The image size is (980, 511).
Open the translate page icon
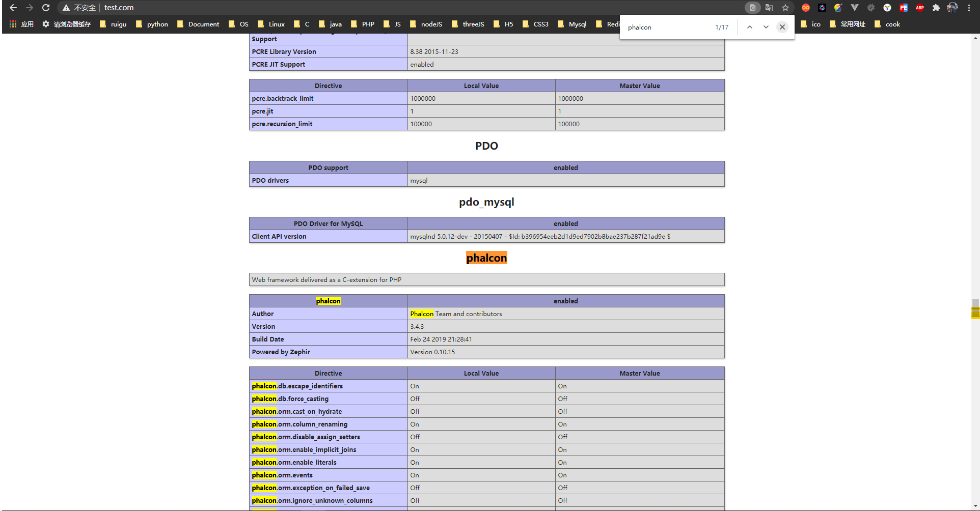click(x=769, y=8)
